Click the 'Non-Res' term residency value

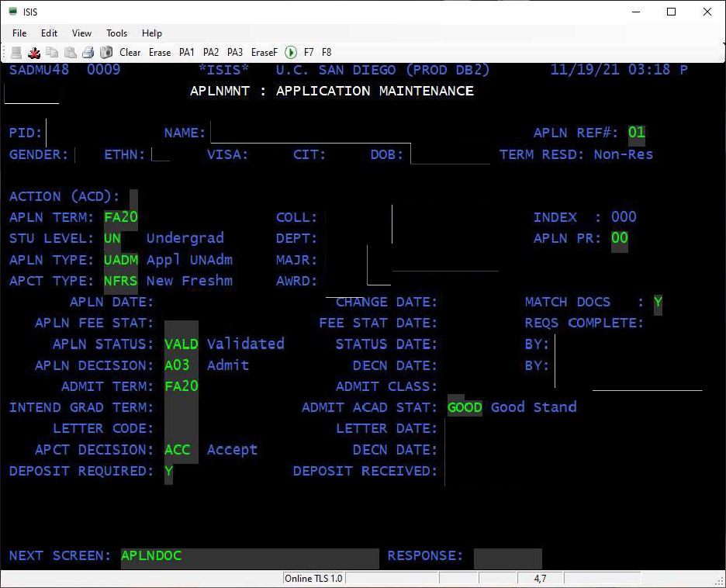pyautogui.click(x=623, y=155)
